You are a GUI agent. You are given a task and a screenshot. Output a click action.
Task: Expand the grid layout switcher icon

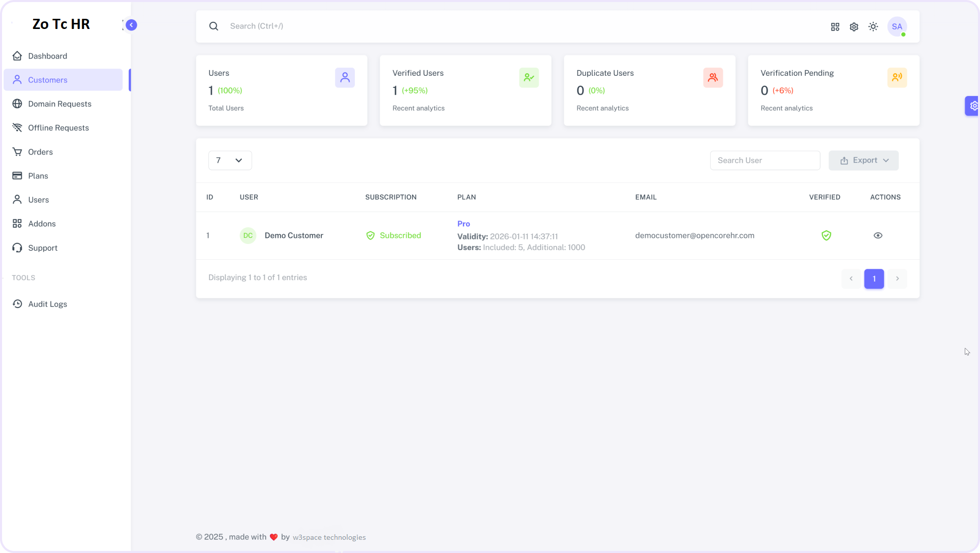pyautogui.click(x=835, y=26)
